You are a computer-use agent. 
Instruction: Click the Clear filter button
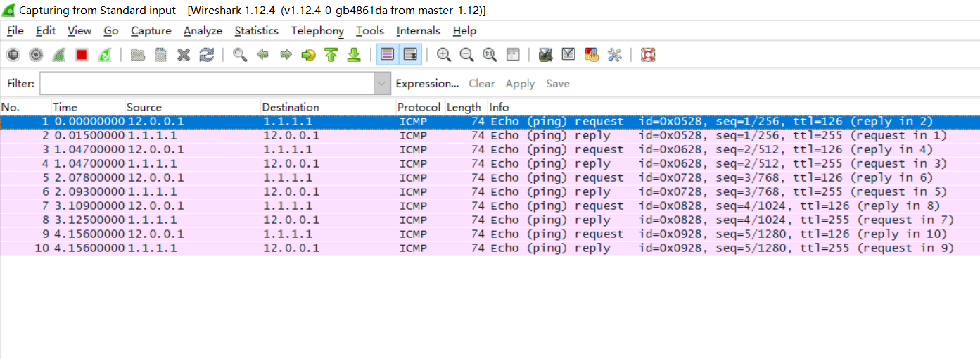point(482,83)
